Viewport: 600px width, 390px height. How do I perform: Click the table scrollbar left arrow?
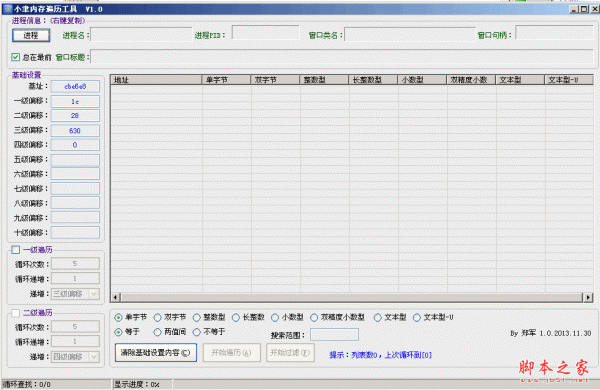pos(116,297)
